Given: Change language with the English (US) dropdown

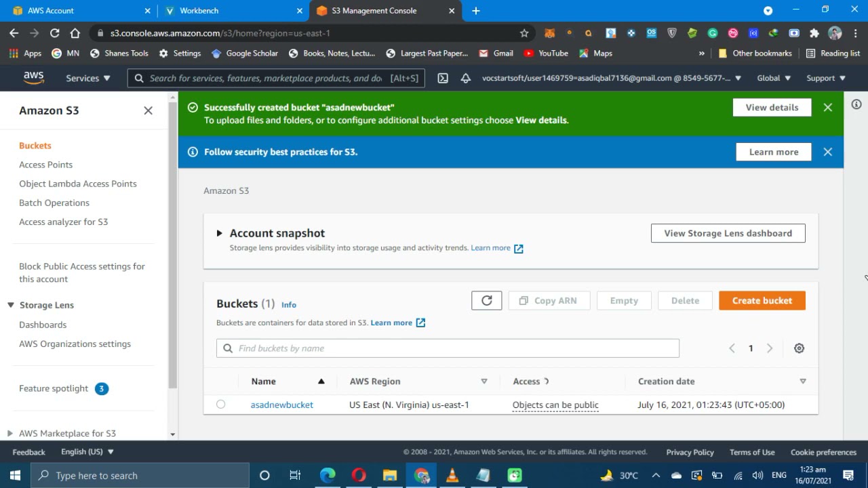Looking at the screenshot, I should point(87,452).
